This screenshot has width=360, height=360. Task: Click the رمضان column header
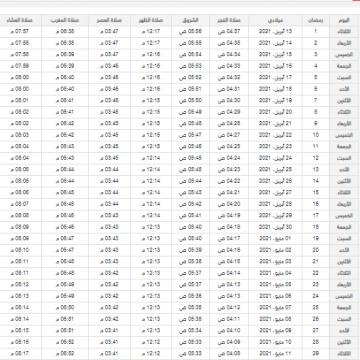pos(316,20)
